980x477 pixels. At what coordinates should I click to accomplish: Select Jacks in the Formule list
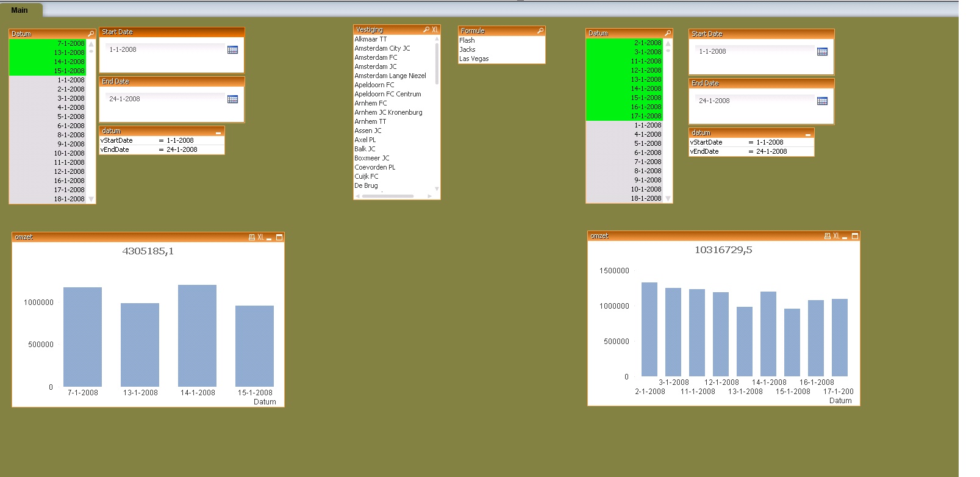pyautogui.click(x=501, y=49)
